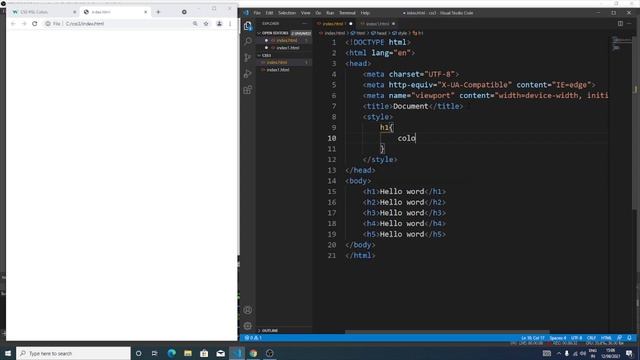Image resolution: width=640 pixels, height=360 pixels.
Task: Open Source Control view in activity bar
Action: pos(248,58)
